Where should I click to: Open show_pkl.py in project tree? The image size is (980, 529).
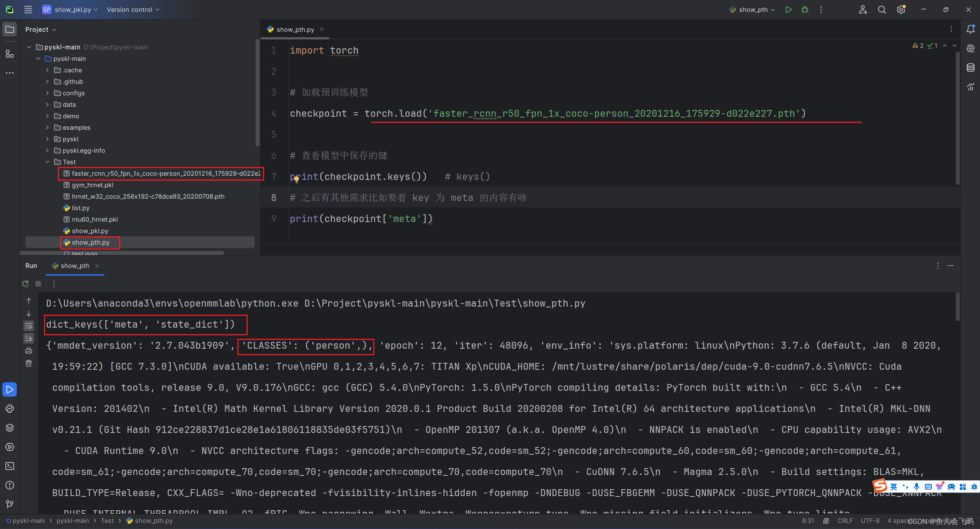pos(90,231)
